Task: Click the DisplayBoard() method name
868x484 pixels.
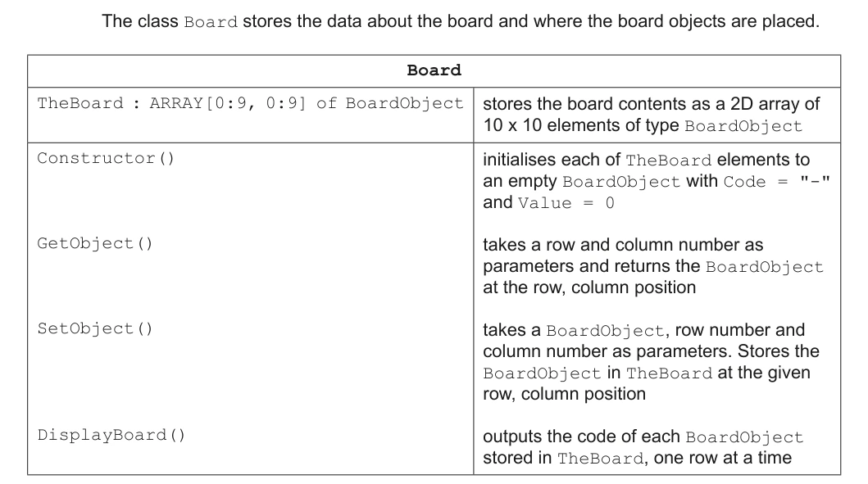Action: coord(111,435)
